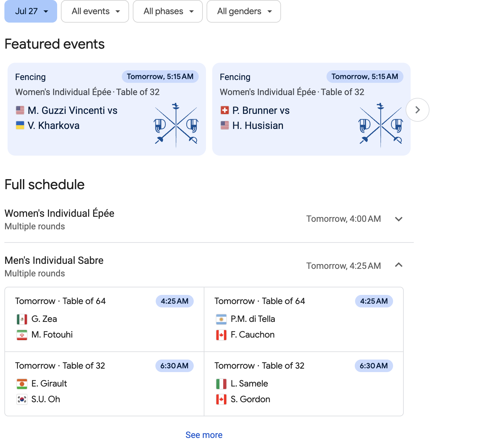Open the All phases filter dropdown
Screen dimensions: 486x448
(x=168, y=11)
